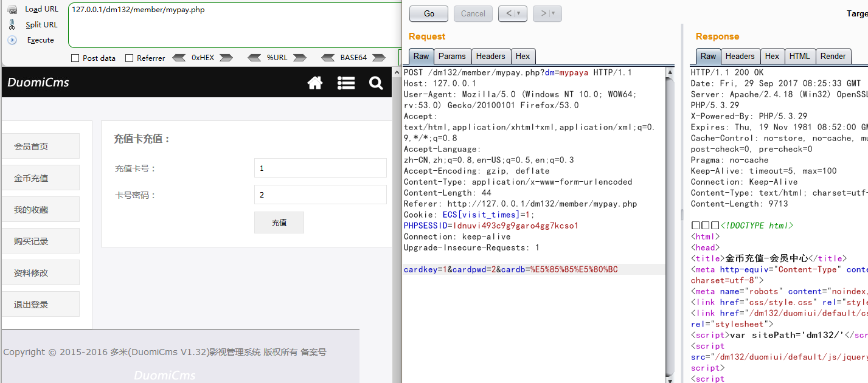Switch to the Request Params tab
This screenshot has width=868, height=383.
point(452,56)
